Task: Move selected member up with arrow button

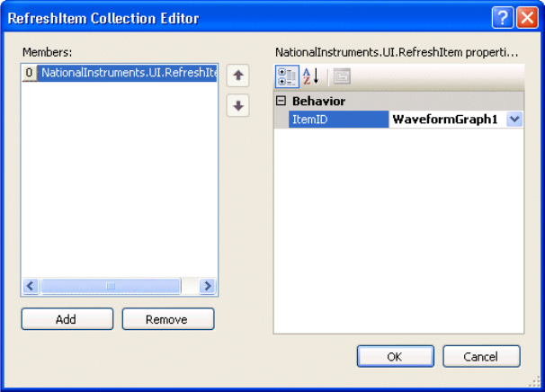Action: [238, 76]
